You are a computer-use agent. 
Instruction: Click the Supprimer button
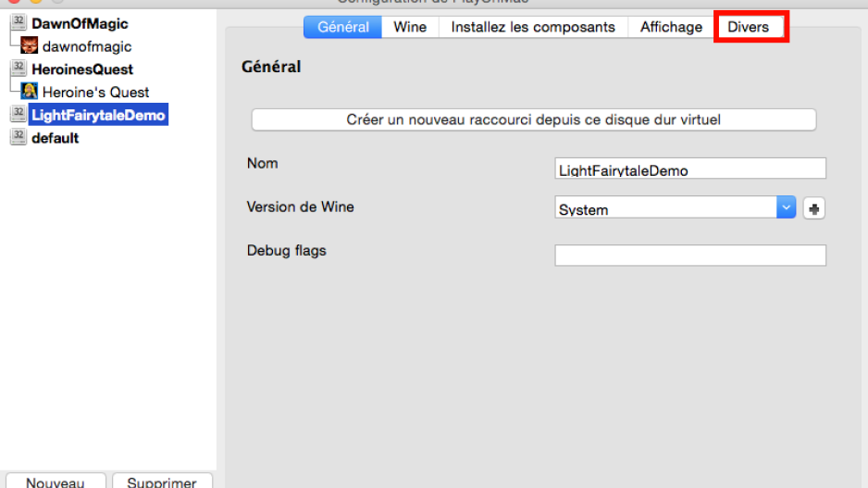click(x=162, y=481)
